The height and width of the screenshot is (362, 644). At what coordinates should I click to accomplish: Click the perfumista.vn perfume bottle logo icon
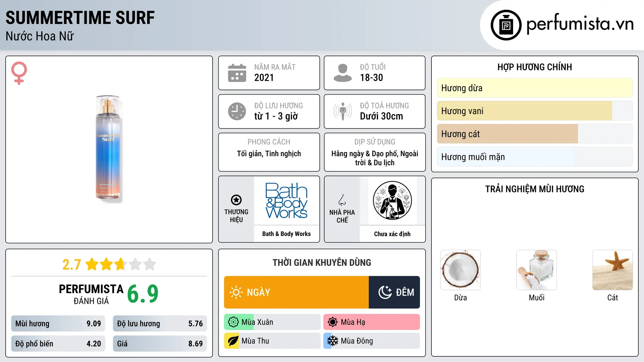click(x=506, y=25)
